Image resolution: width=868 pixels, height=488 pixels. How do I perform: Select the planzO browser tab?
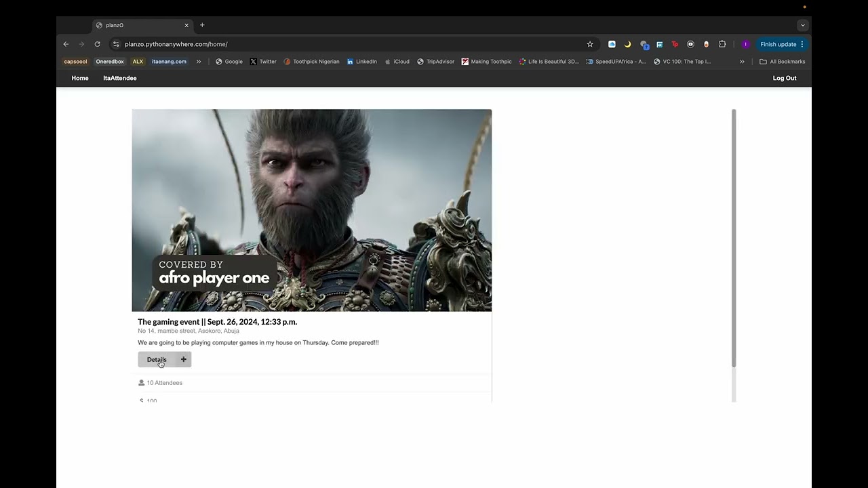point(142,25)
